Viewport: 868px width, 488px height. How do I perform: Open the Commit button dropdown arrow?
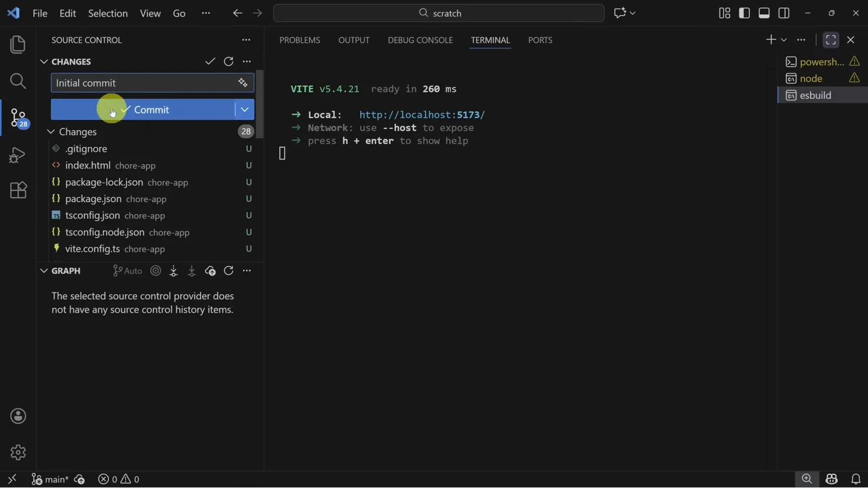point(245,110)
